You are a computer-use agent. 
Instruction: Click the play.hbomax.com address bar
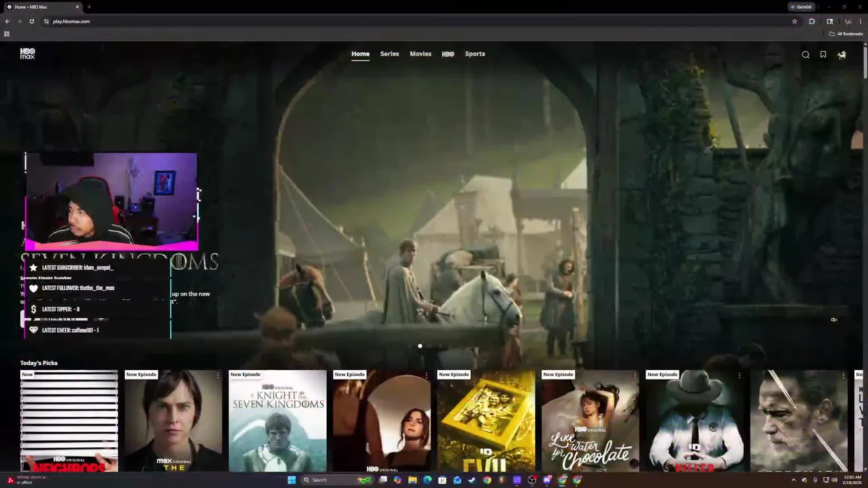(x=420, y=21)
